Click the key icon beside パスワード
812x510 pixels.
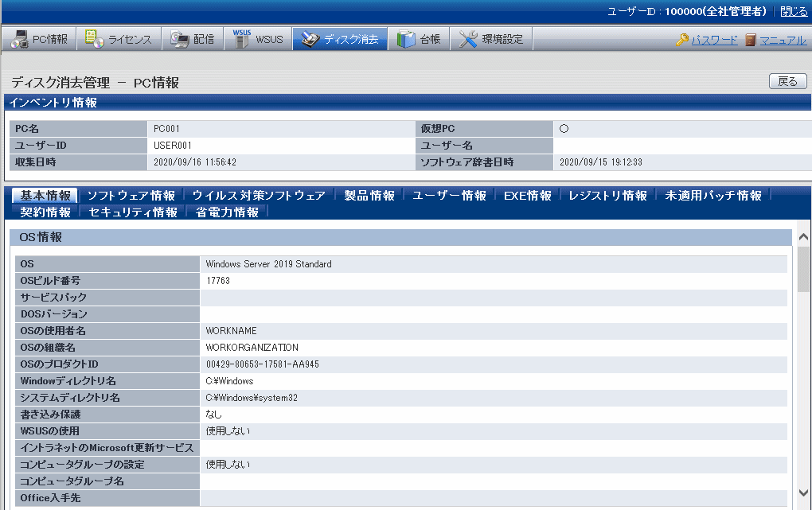point(682,40)
